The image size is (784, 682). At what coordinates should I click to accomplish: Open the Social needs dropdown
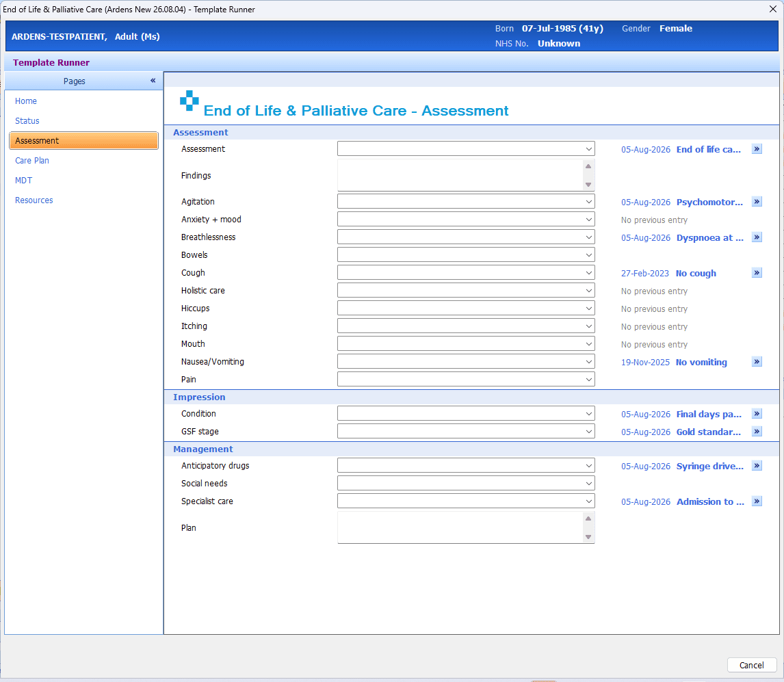tap(466, 483)
